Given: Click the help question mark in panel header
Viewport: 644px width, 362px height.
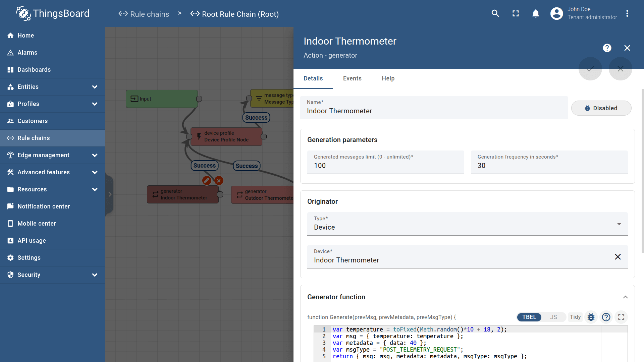Looking at the screenshot, I should (607, 48).
